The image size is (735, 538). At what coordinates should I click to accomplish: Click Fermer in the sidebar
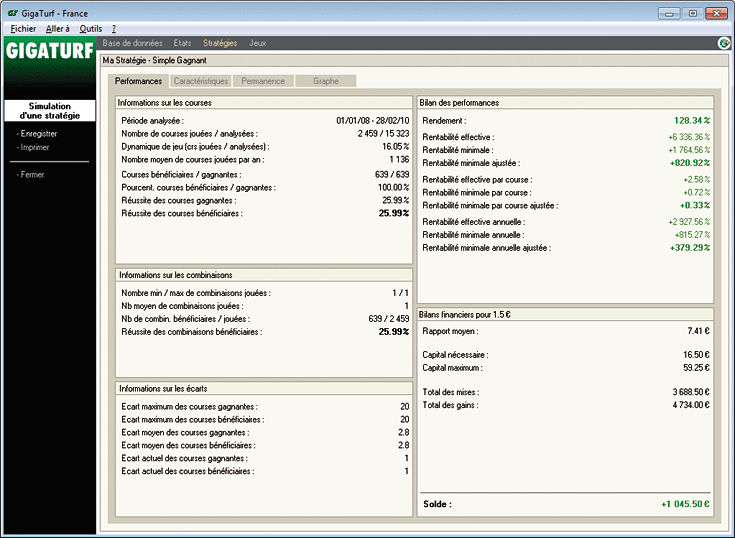point(30,174)
